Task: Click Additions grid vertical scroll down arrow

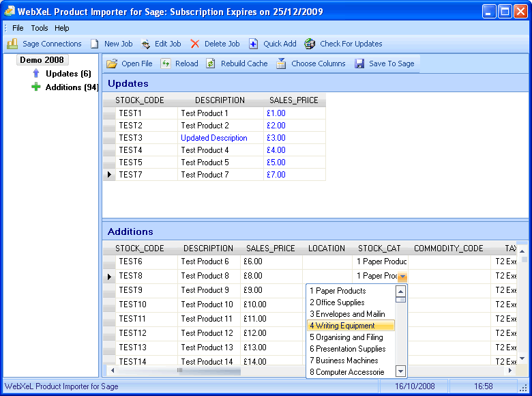Action: point(522,358)
